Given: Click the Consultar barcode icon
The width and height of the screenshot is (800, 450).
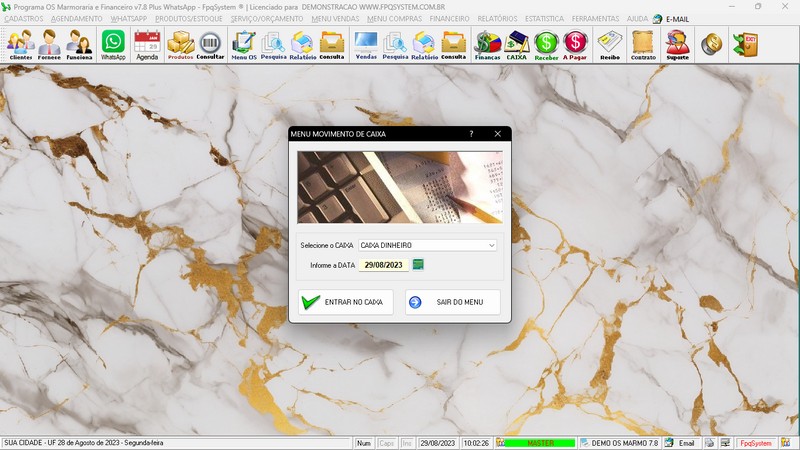Looking at the screenshot, I should 210,44.
